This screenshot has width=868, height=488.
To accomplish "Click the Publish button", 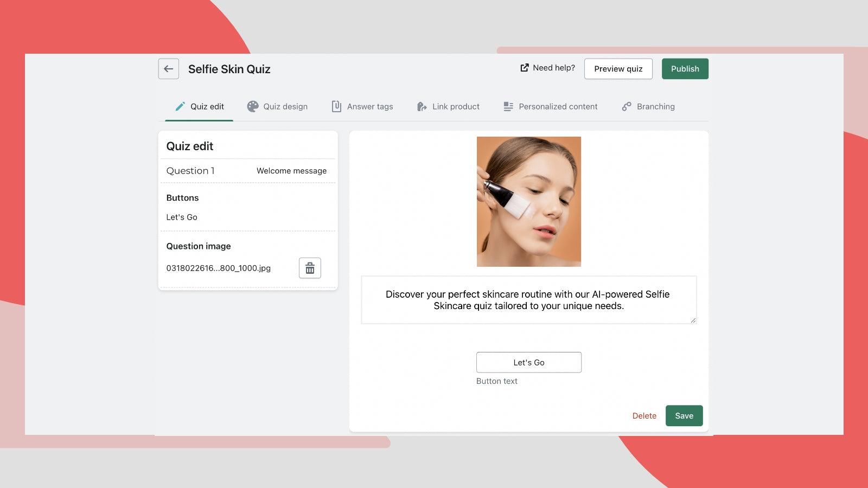I will 685,69.
